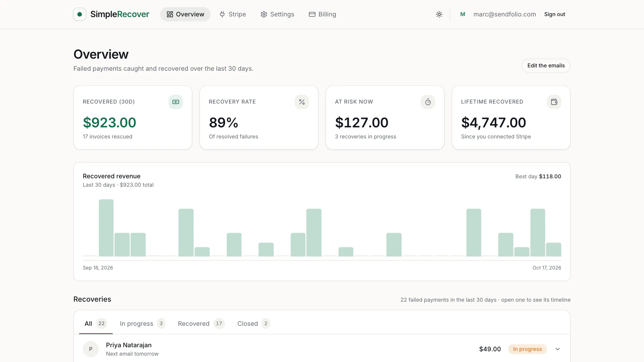Open the Stripe nav item

coord(233,14)
